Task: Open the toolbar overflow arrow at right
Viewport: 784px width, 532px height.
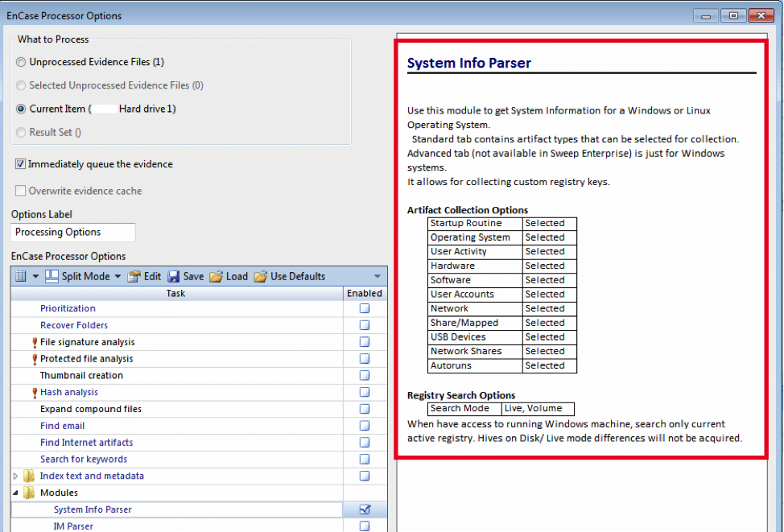Action: pos(378,276)
